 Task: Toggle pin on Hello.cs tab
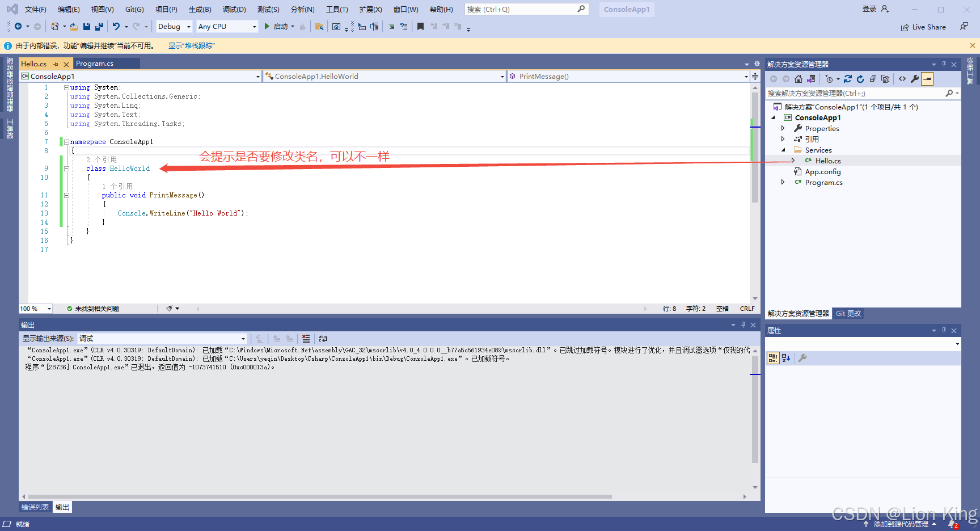tap(56, 64)
